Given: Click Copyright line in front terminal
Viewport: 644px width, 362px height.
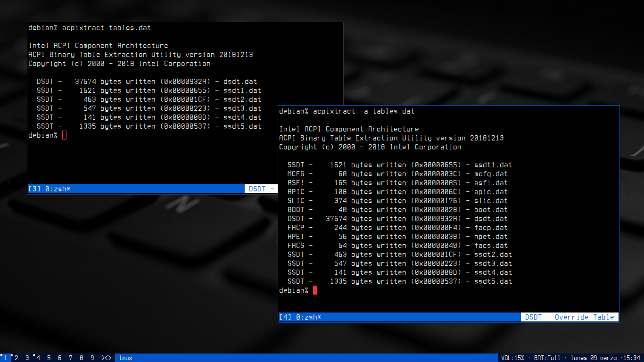Looking at the screenshot, I should (370, 147).
